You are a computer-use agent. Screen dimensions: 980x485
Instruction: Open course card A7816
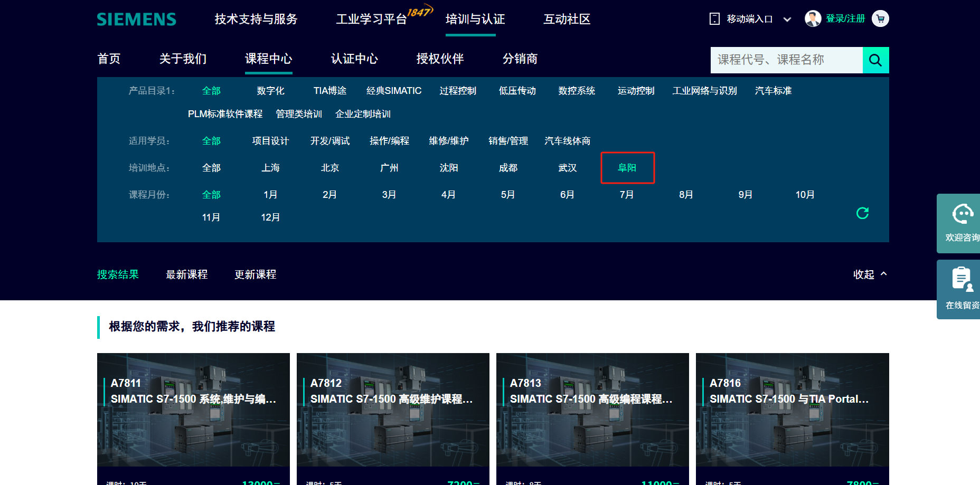(793, 419)
